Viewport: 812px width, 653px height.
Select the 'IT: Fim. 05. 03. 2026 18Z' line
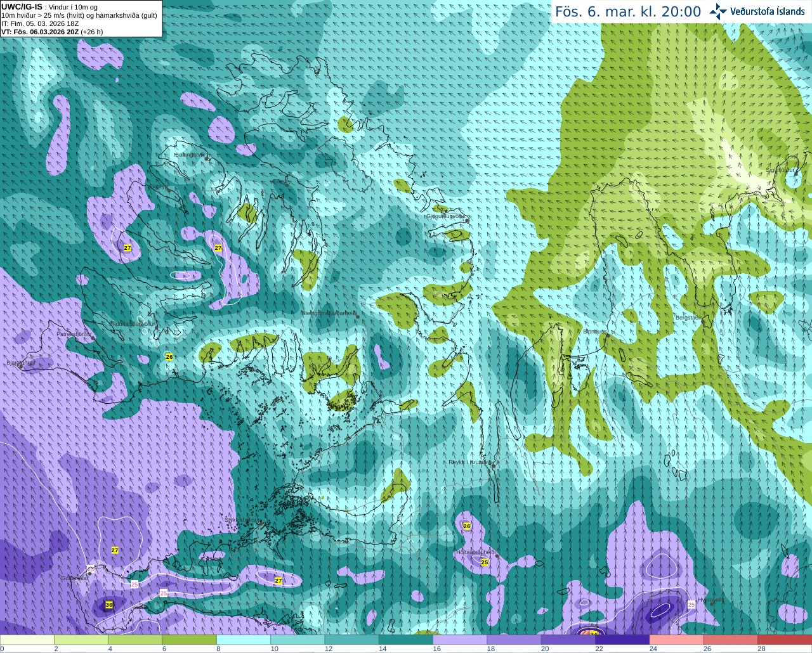click(40, 23)
